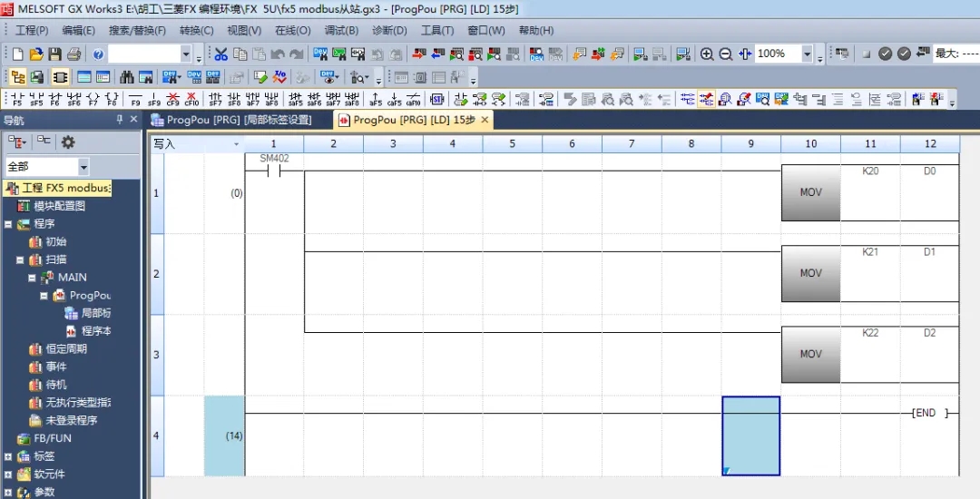This screenshot has height=499, width=980.
Task: Click the Zoom Out magnifier icon
Action: (x=725, y=54)
